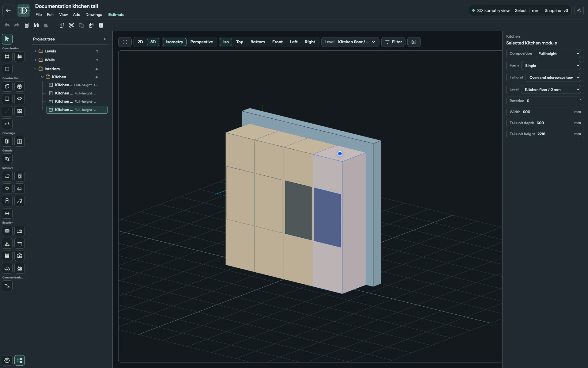The height and width of the screenshot is (368, 588).
Task: Open the calculator in the toolbar
Action: [27, 25]
